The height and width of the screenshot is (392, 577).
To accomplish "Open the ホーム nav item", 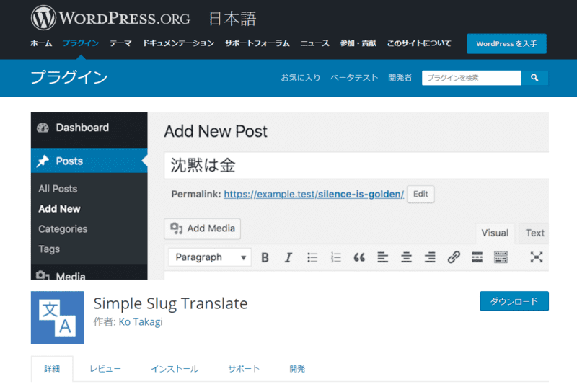I will [x=41, y=43].
